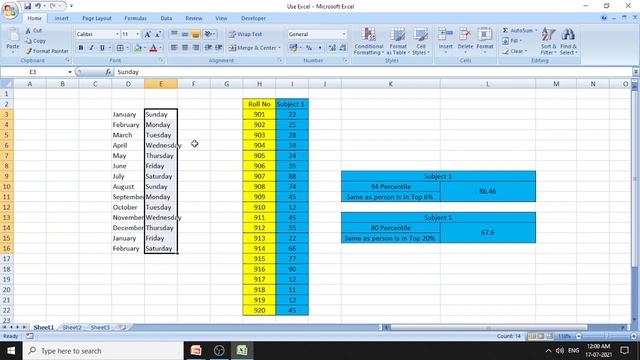
Task: Click the Font Color red A swatch
Action: tap(153, 48)
